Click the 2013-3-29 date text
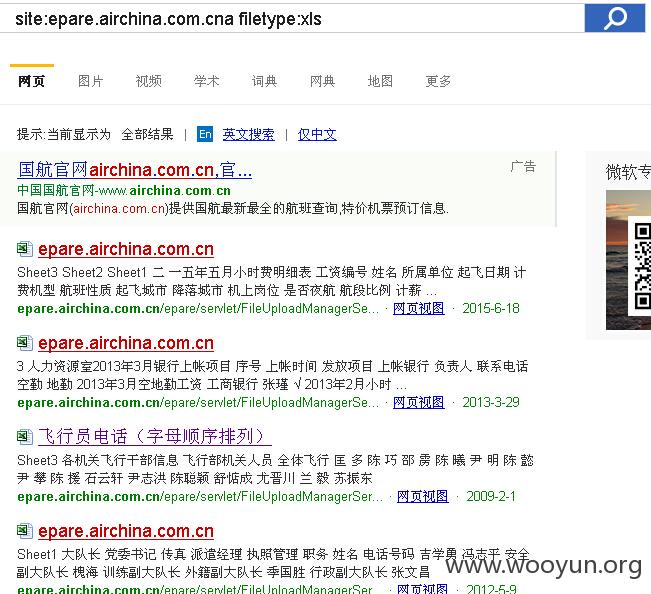Viewport: 651px width, 594px height. pyautogui.click(x=491, y=402)
